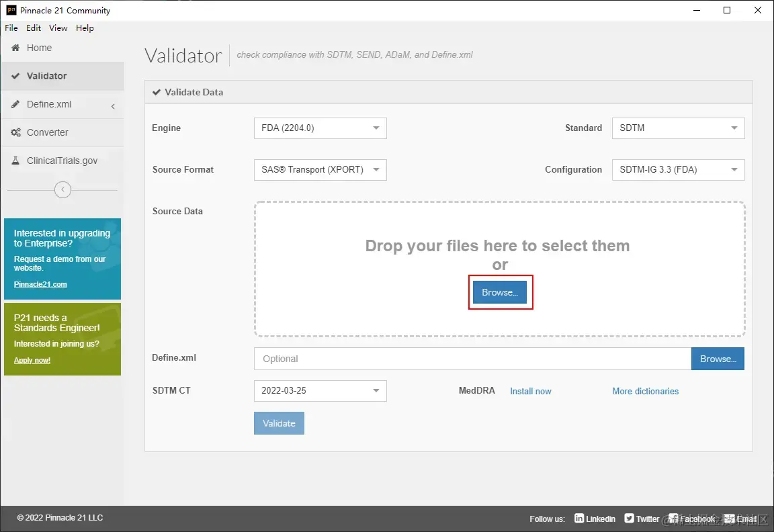The width and height of the screenshot is (774, 532).
Task: Click the Home house icon in sidebar
Action: [16, 48]
